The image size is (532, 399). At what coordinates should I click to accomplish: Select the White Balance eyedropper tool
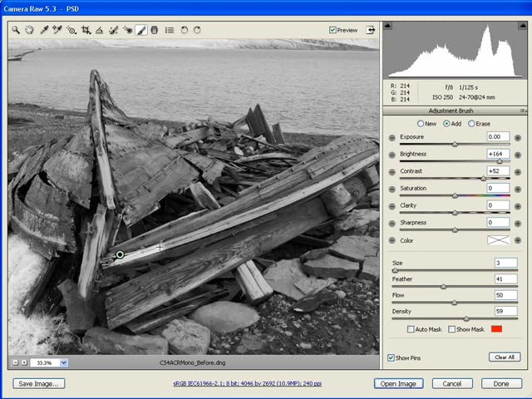click(44, 30)
